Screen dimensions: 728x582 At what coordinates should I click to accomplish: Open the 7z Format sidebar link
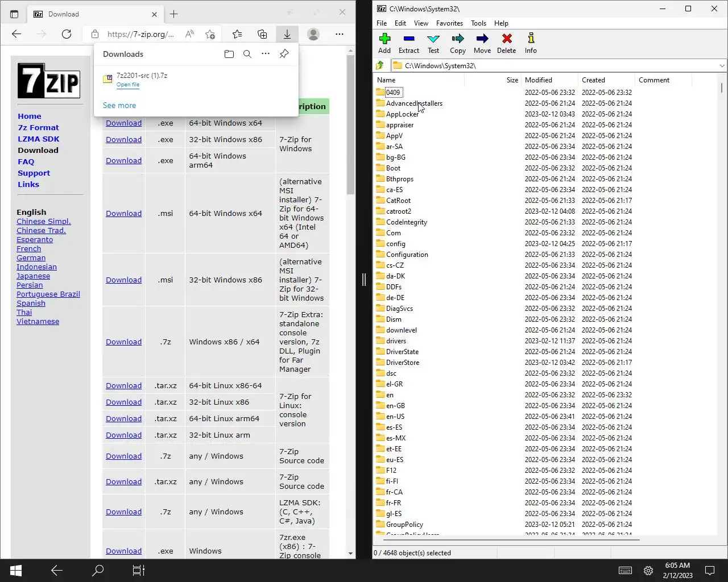pyautogui.click(x=38, y=127)
